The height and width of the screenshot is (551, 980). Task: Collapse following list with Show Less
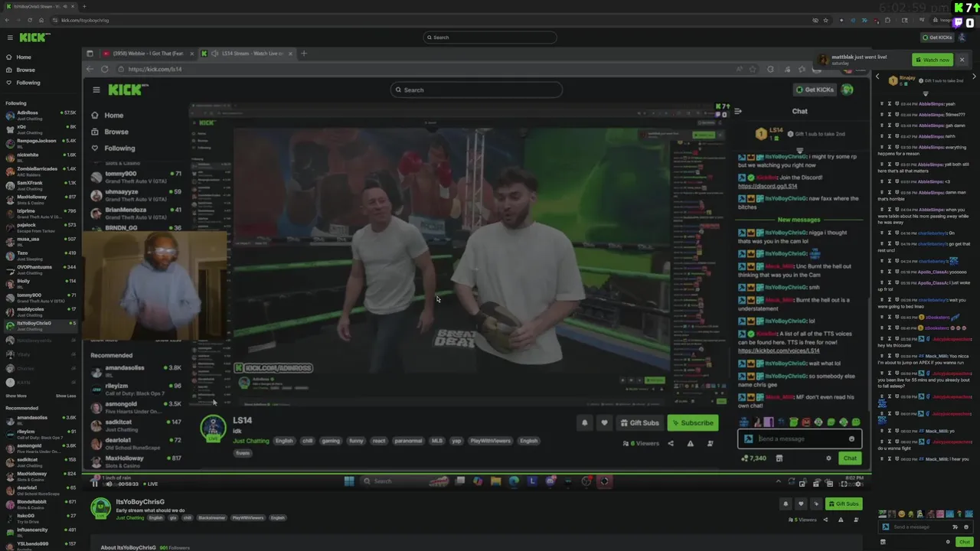click(66, 396)
